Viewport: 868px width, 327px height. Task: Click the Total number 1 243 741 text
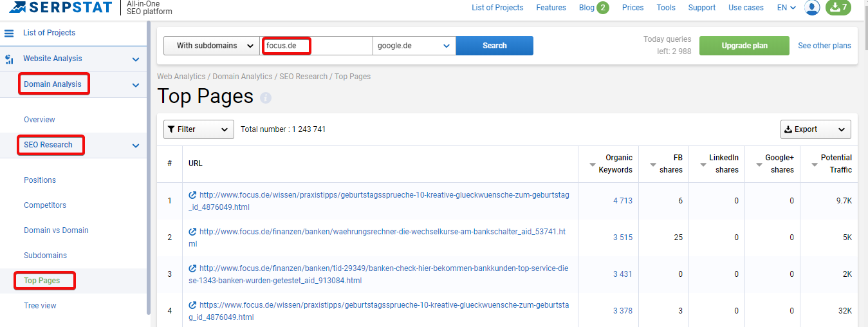(283, 129)
